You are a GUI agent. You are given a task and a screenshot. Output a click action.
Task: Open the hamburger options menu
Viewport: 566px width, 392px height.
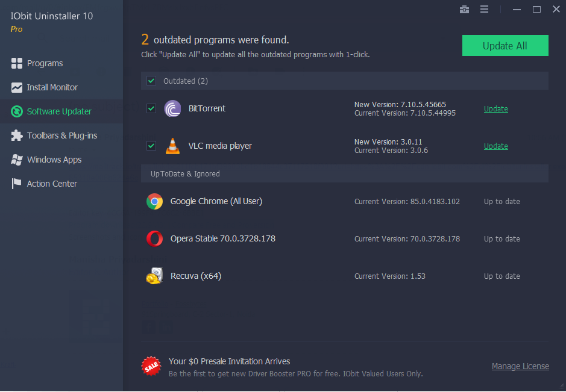tap(484, 10)
